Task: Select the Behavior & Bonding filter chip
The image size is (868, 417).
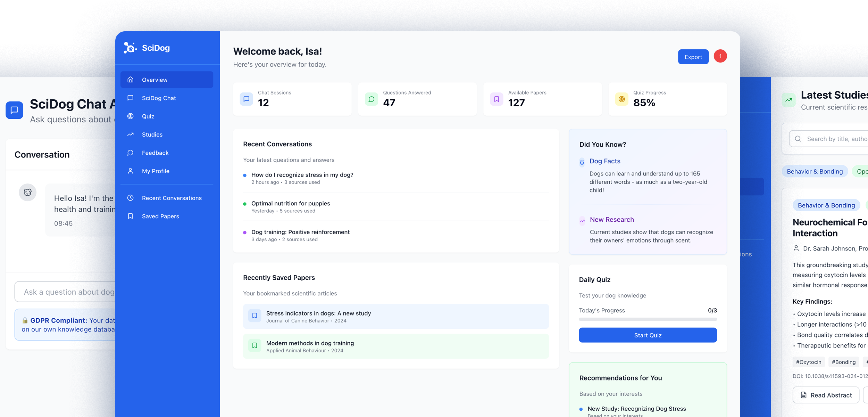Action: [x=815, y=171]
